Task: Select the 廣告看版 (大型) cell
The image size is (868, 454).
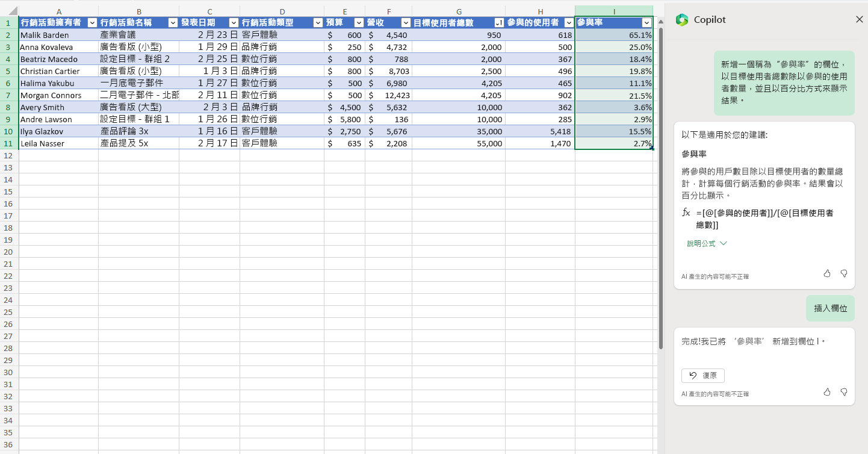Action: (138, 107)
